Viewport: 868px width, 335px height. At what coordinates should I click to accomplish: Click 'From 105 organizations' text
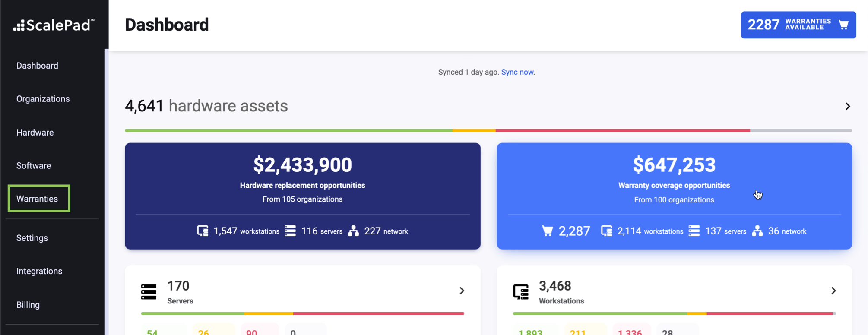pyautogui.click(x=303, y=199)
